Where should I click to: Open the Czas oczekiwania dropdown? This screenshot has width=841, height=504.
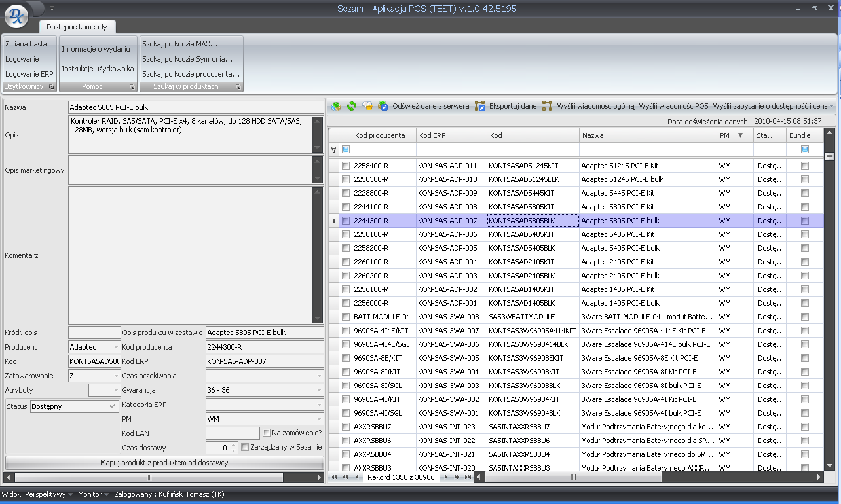319,376
